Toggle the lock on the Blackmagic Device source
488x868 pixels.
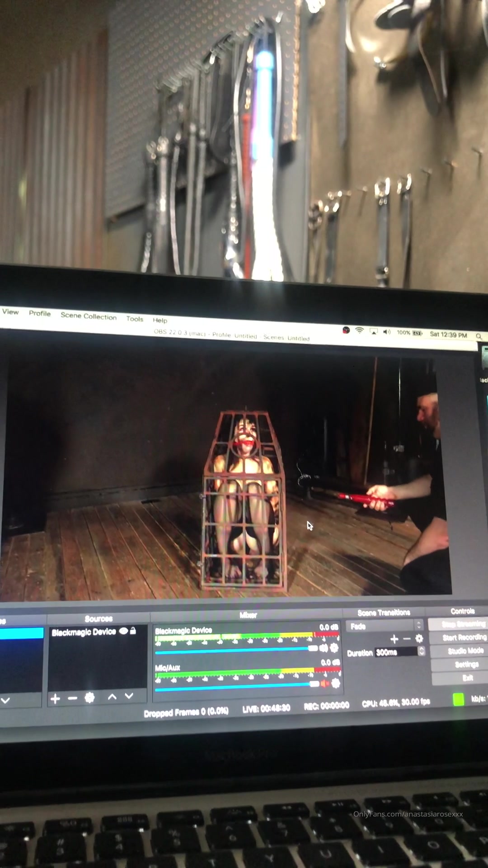[133, 631]
